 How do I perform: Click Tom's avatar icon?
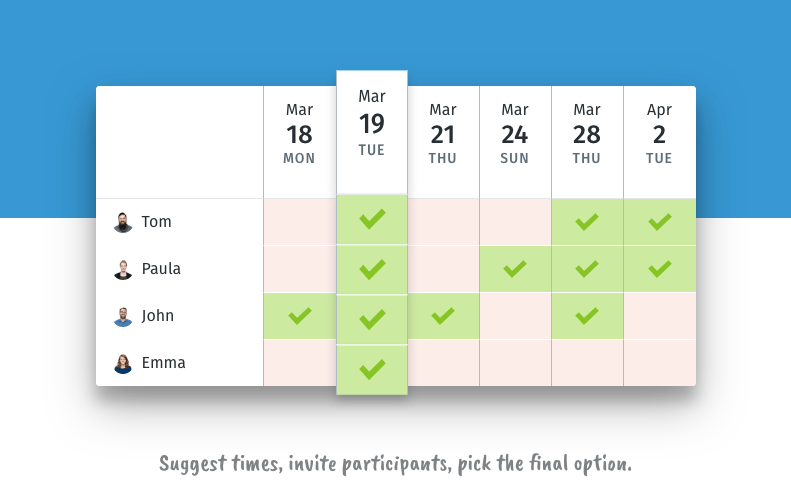tap(123, 222)
